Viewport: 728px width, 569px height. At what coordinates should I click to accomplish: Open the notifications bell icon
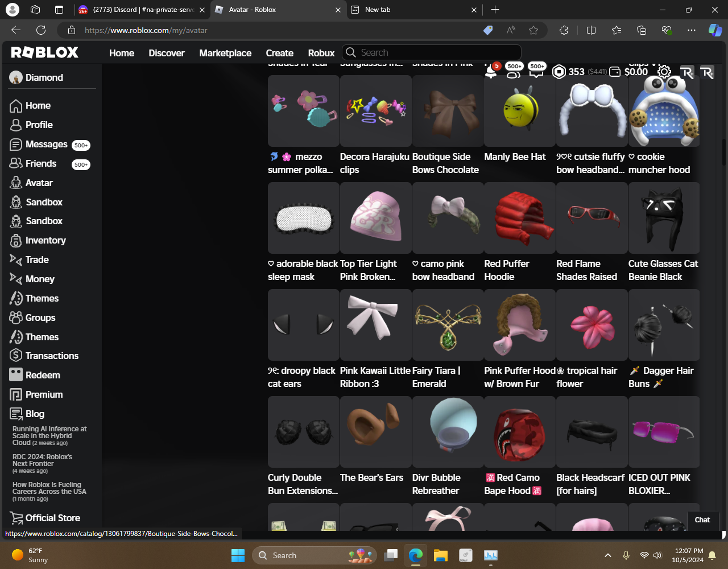click(x=491, y=72)
